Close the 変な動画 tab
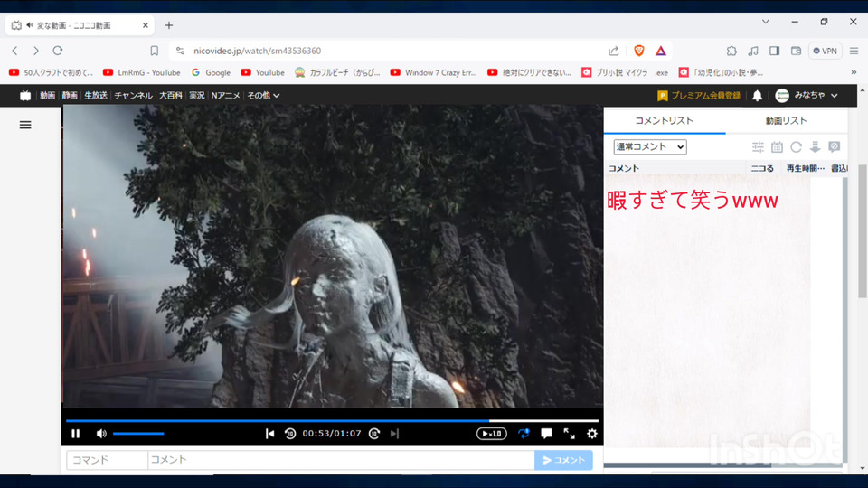Image resolution: width=868 pixels, height=488 pixels. tap(145, 25)
